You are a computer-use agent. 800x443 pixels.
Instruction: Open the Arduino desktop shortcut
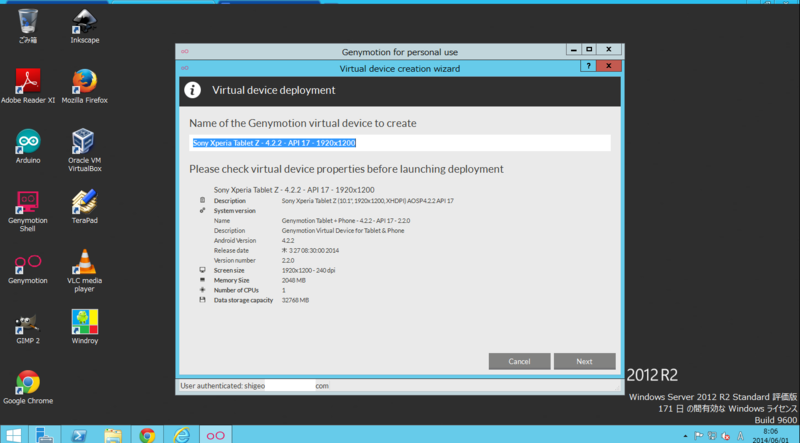(28, 146)
